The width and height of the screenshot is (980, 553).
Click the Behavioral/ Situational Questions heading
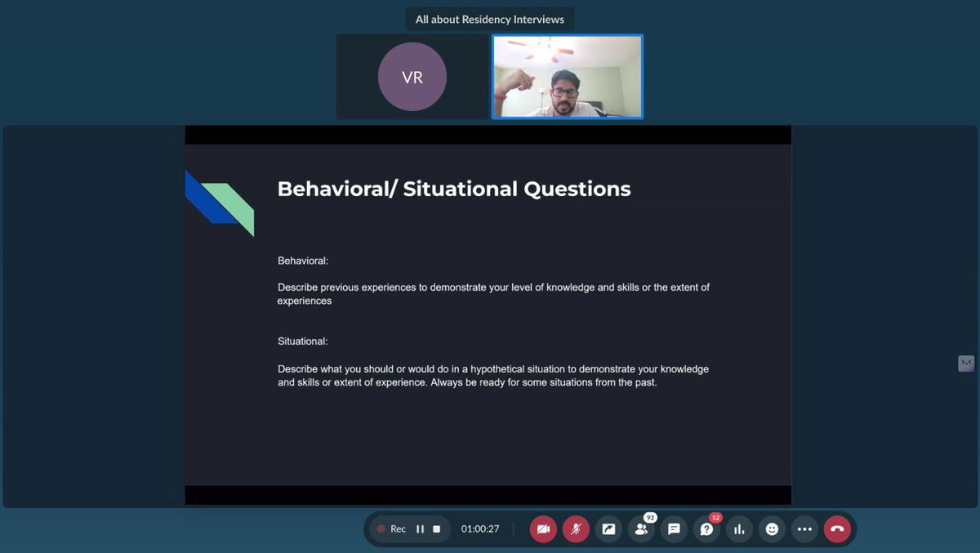point(454,189)
